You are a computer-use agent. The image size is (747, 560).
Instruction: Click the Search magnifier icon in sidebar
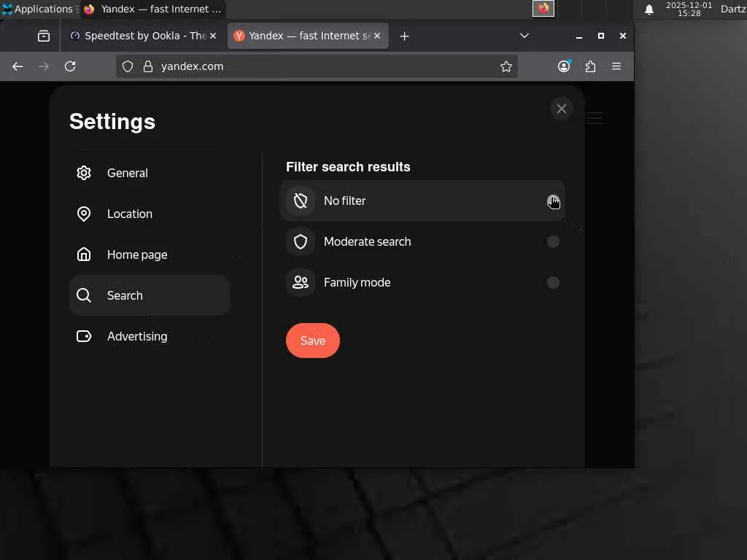(x=84, y=295)
